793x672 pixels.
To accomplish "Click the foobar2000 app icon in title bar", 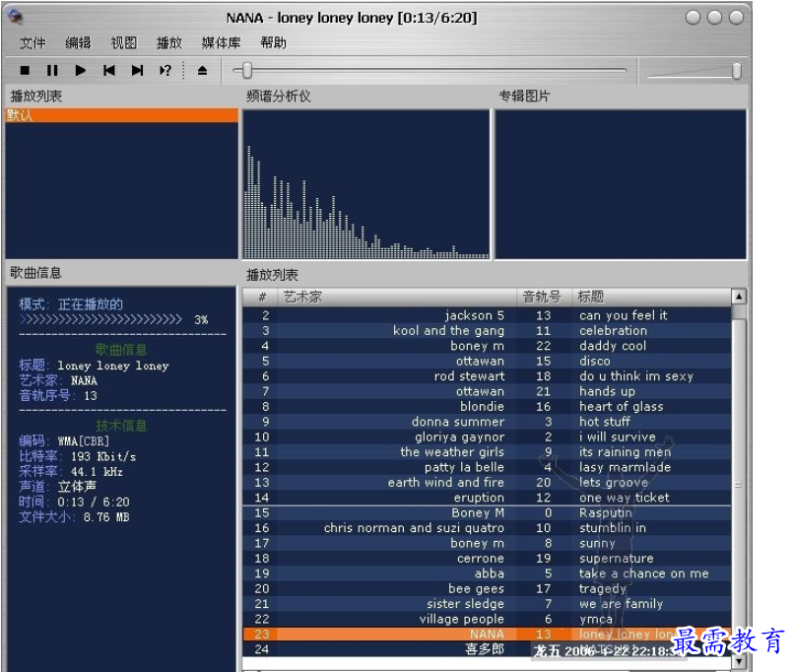I will (x=16, y=17).
